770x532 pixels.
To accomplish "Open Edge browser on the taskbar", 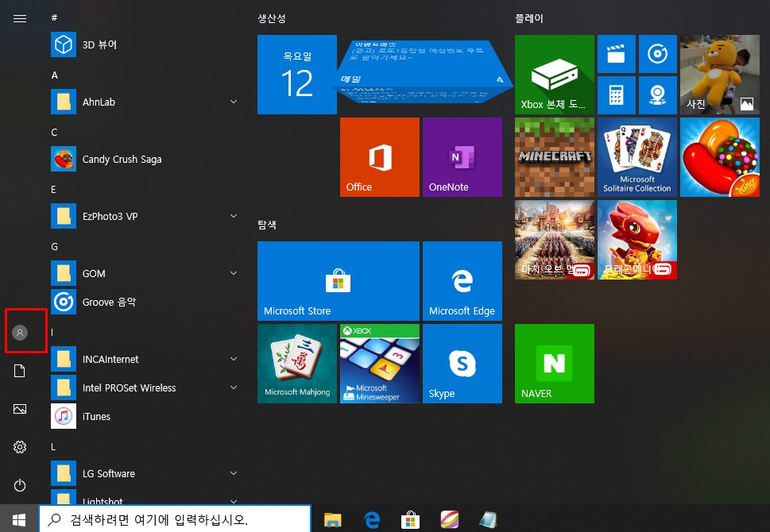I will [x=372, y=520].
